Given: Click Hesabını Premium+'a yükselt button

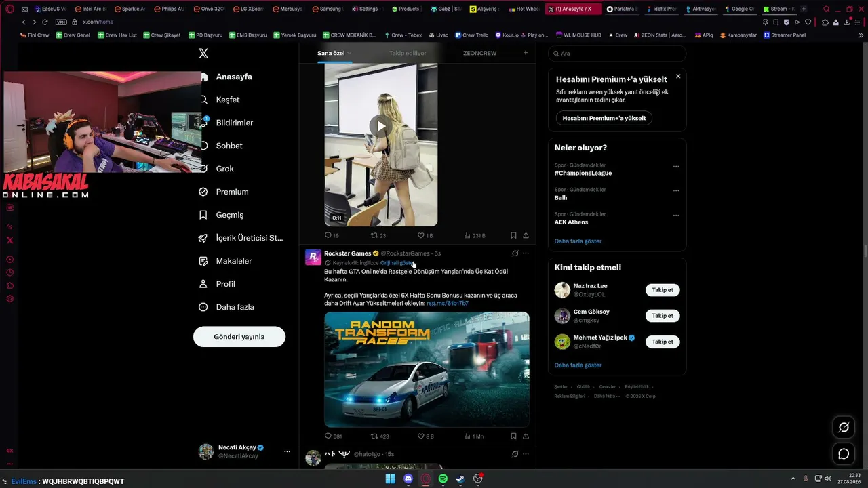Looking at the screenshot, I should [604, 118].
